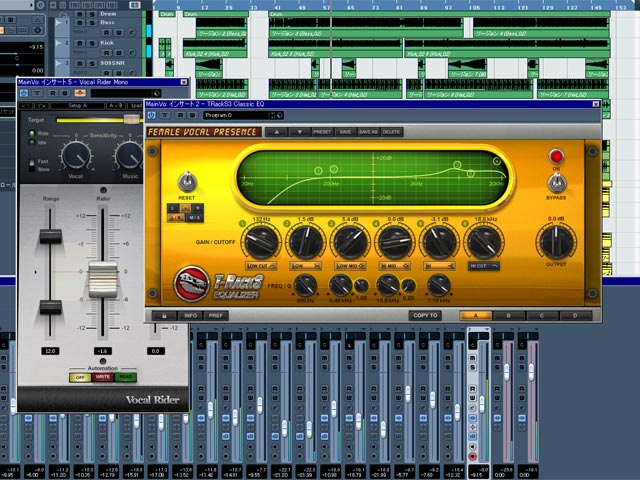
Task: Expand the 909SNR track arrow
Action: coord(60,63)
